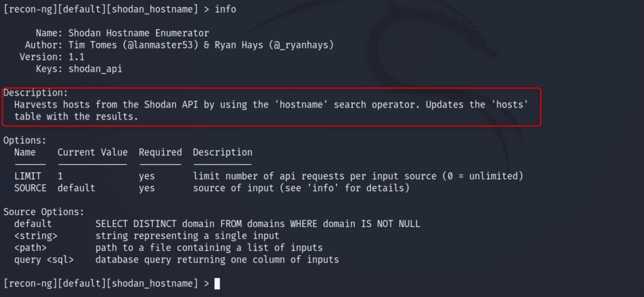Click the SELECT DISTINCT domain SQL text
The height and width of the screenshot is (297, 644).
point(258,224)
